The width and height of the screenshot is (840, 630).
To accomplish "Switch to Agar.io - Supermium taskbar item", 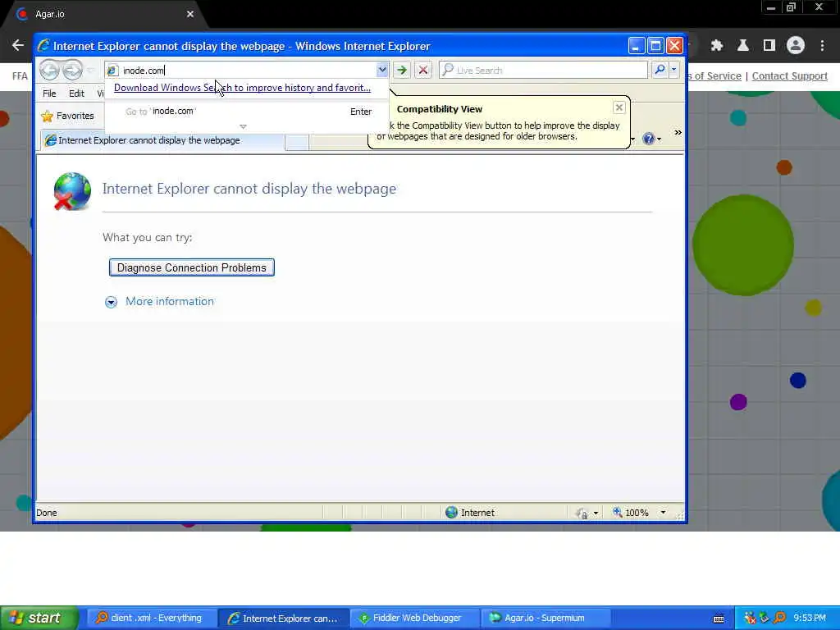I will (x=545, y=618).
